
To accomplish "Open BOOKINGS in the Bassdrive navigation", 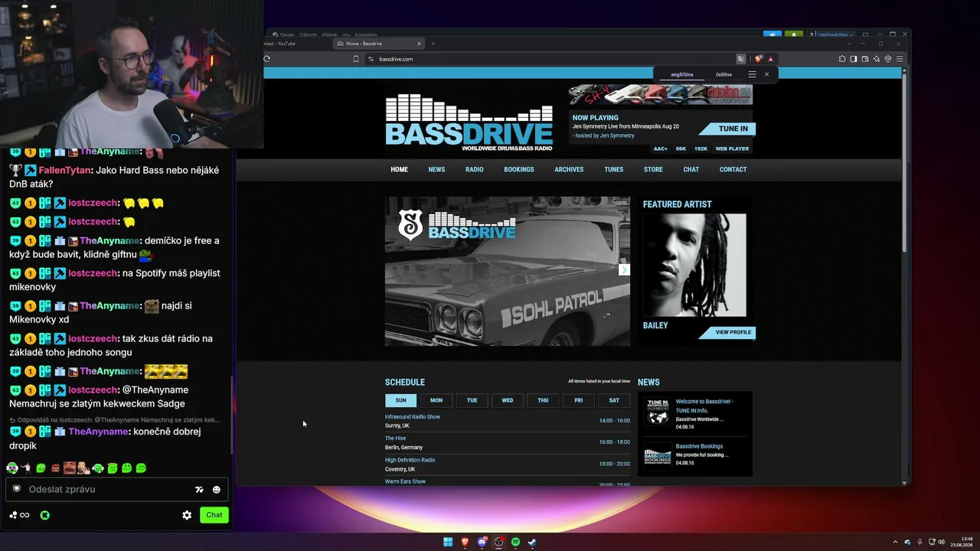I will pyautogui.click(x=519, y=170).
